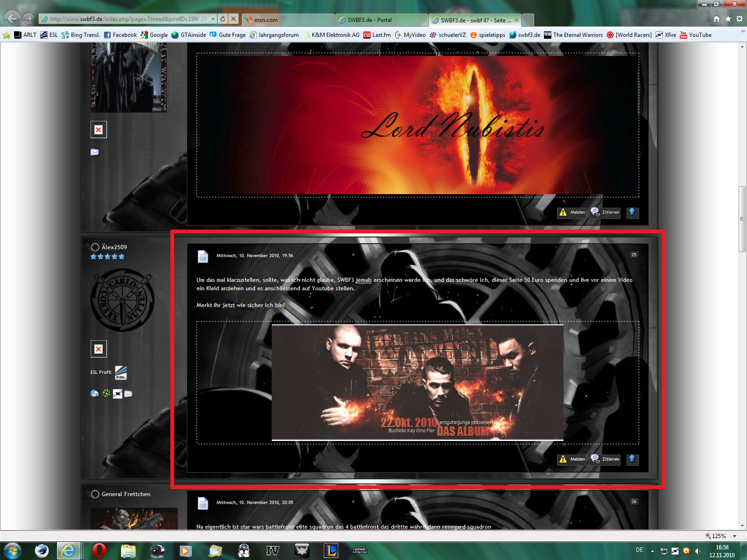Click the scrollbar up arrow
This screenshot has width=747, height=560.
click(x=742, y=47)
